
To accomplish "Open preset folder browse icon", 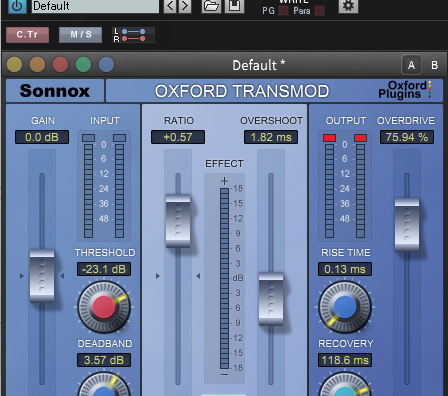I will pos(211,6).
